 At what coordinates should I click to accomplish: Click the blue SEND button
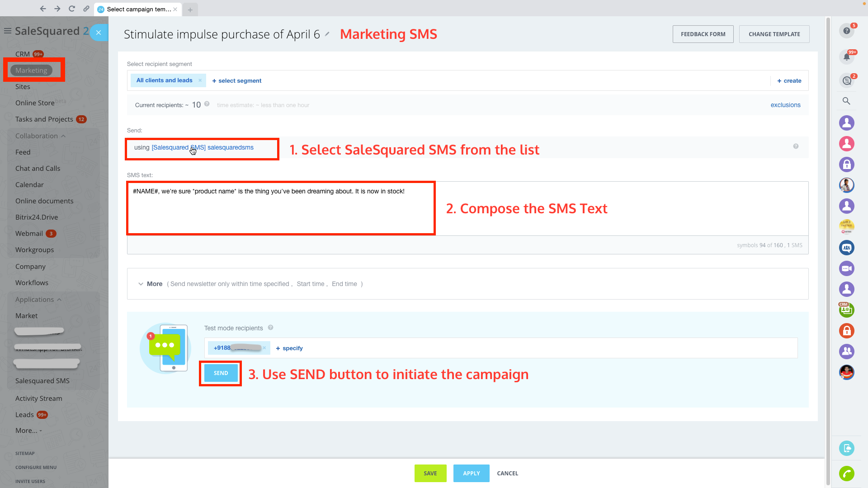tap(221, 373)
